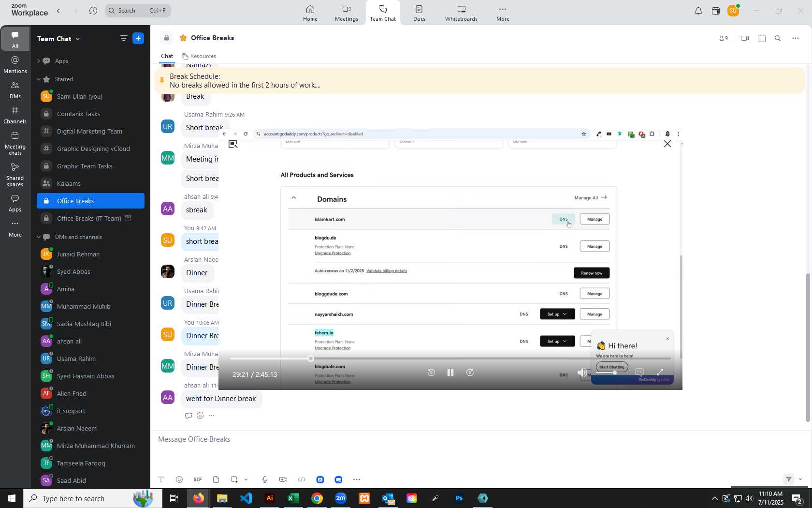Toggle picture-in-picture on video
This screenshot has height=508, width=812.
point(233,144)
